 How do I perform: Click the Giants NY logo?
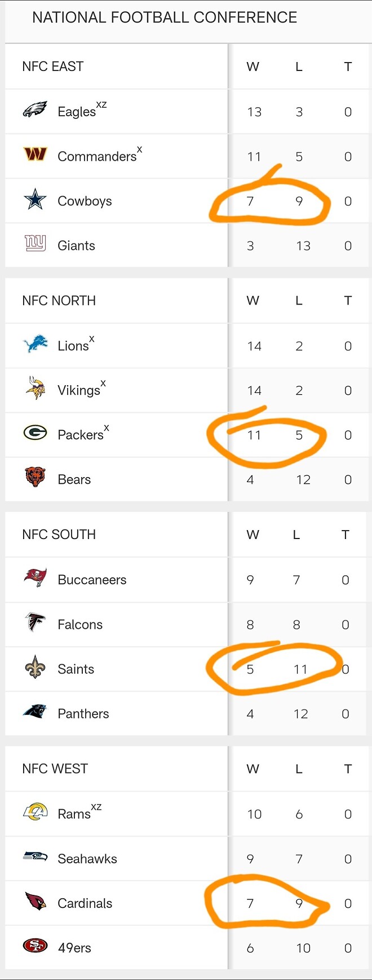[x=35, y=244]
